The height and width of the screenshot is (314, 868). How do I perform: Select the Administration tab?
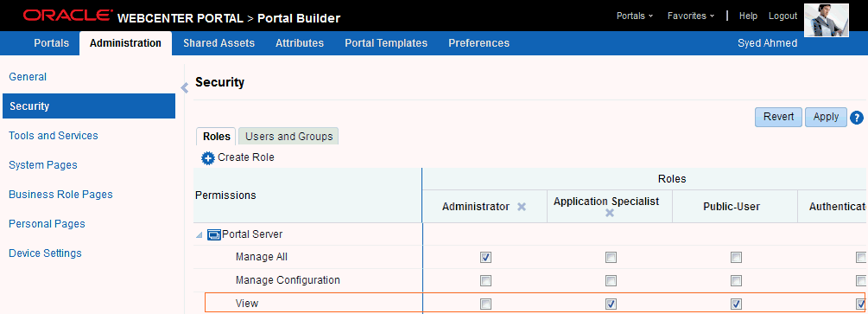[x=125, y=43]
